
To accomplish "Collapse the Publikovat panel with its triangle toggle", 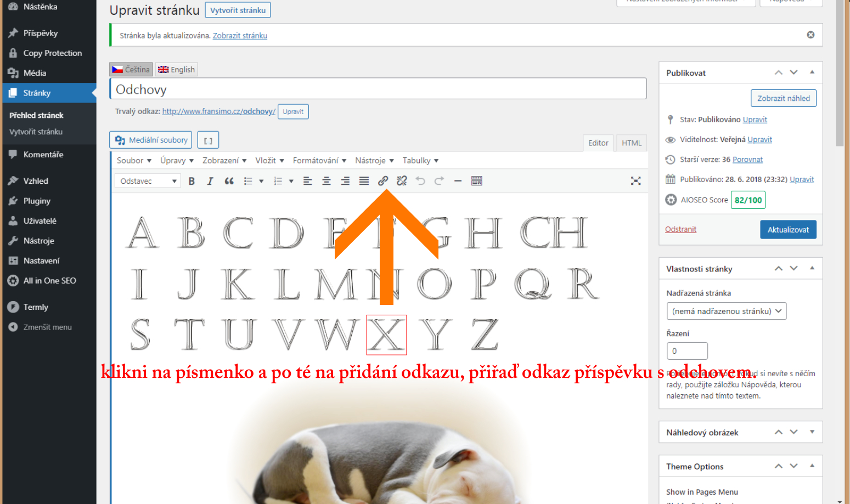I will coord(812,72).
